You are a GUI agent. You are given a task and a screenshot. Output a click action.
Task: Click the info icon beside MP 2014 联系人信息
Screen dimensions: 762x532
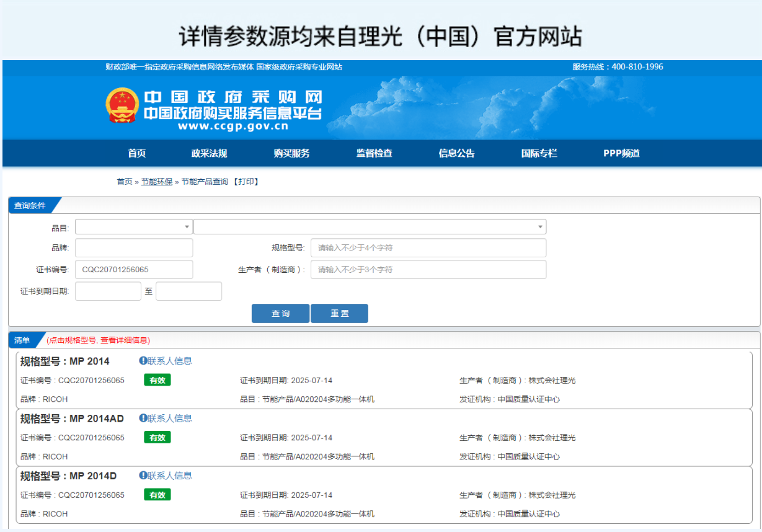click(143, 361)
